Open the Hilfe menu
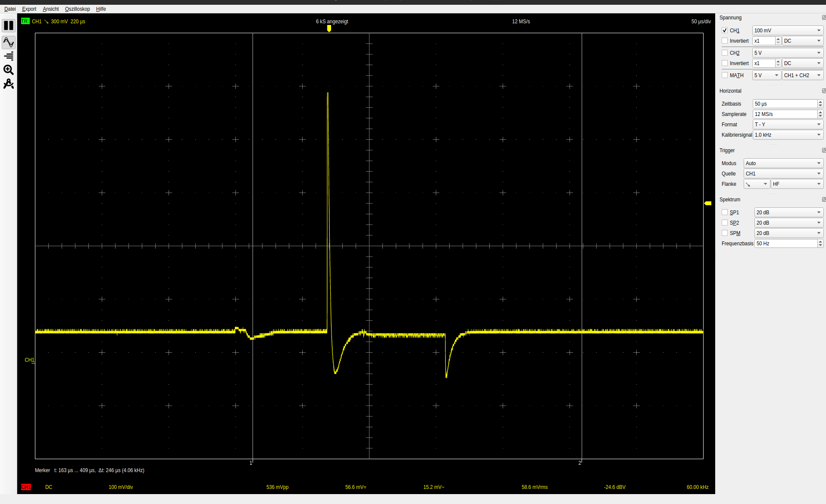The width and height of the screenshot is (826, 504). click(x=101, y=9)
